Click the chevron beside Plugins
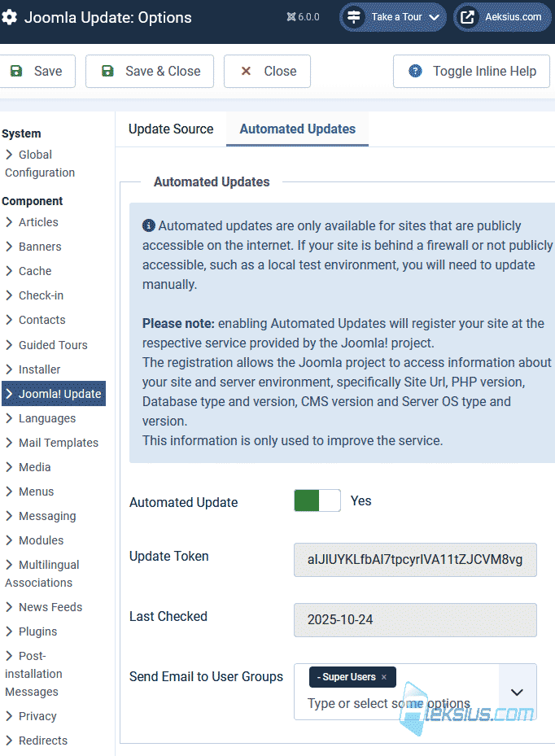 (9, 631)
